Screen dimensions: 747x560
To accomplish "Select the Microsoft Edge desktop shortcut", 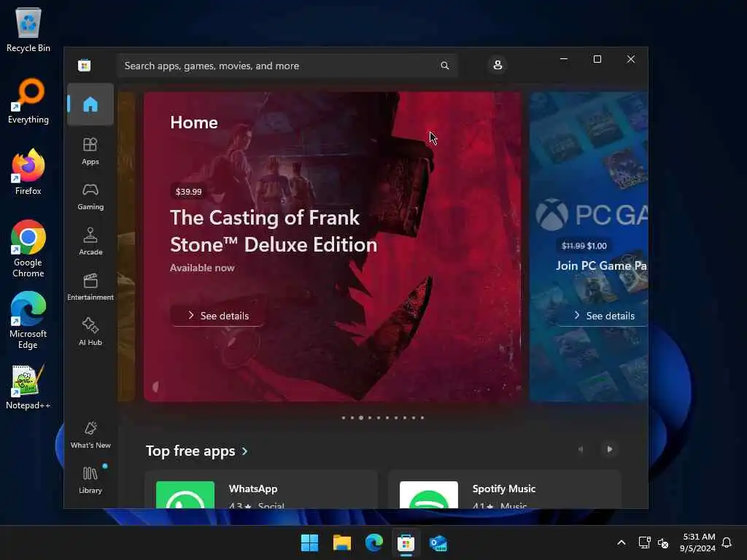I will coord(28,320).
